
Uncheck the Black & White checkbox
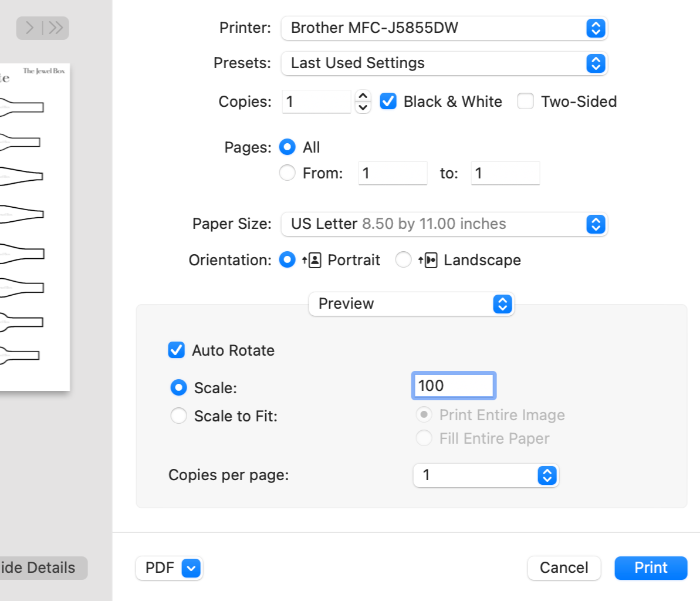(x=388, y=102)
